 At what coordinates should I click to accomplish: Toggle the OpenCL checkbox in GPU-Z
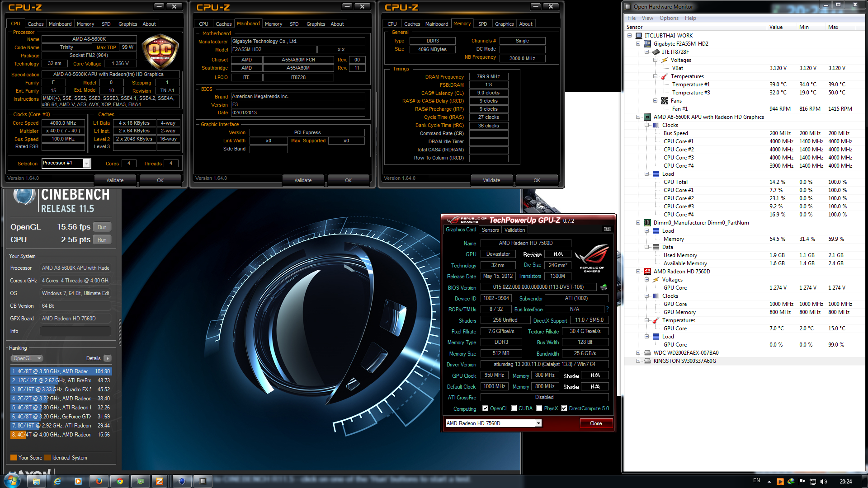(x=485, y=408)
